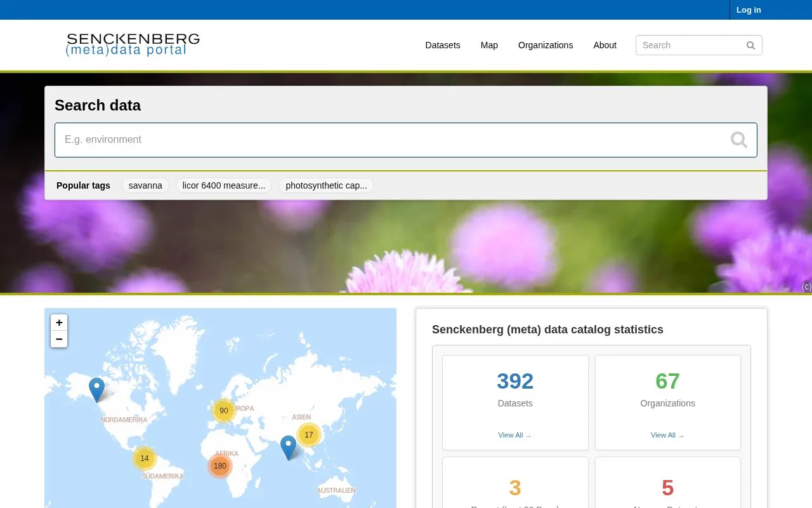
Task: Click the 392 datasets count
Action: tap(515, 381)
